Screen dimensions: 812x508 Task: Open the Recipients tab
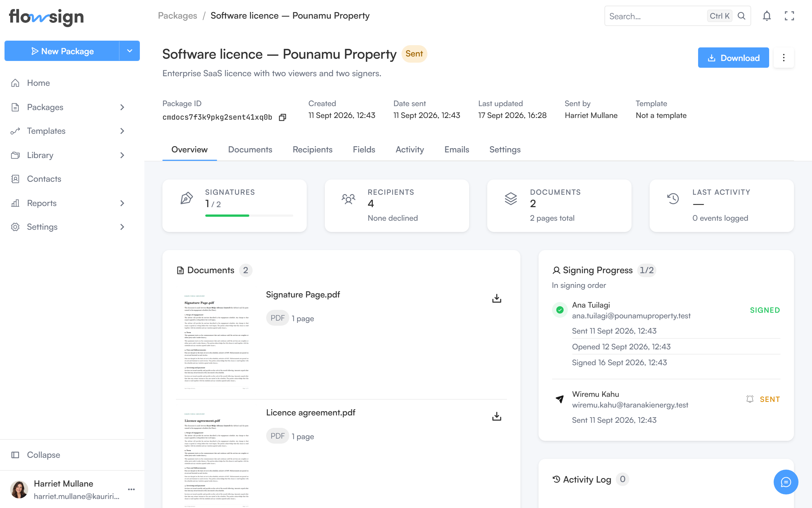(312, 150)
